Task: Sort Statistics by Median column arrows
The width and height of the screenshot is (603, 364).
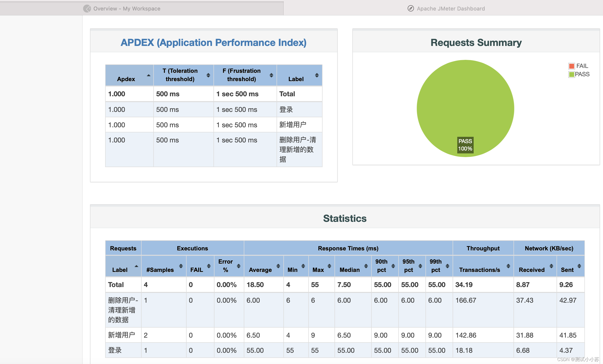Action: tap(366, 266)
